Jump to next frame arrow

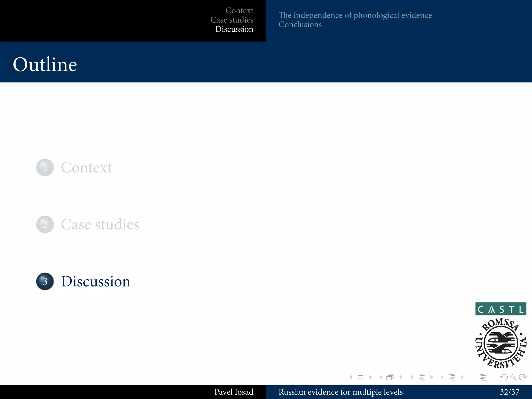pos(401,377)
